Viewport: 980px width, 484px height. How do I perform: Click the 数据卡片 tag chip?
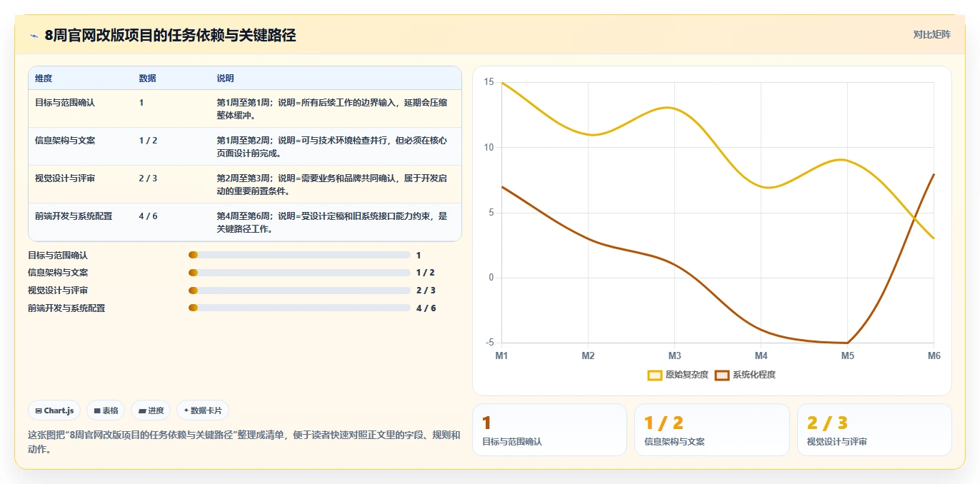coord(203,410)
